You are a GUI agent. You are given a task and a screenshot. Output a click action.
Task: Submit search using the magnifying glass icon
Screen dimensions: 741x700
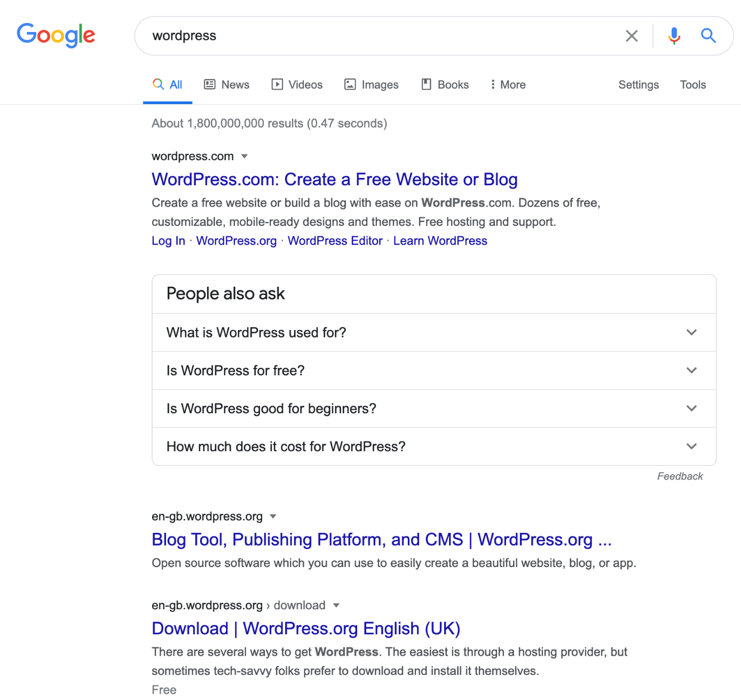(708, 36)
